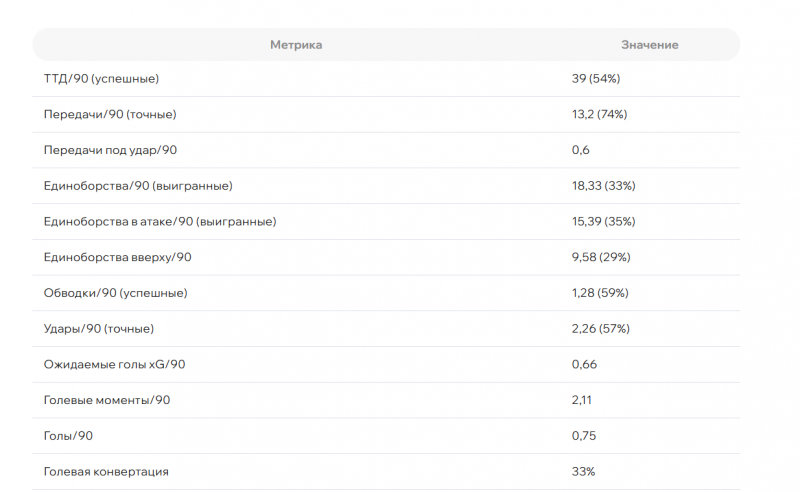Click the "Метрика" column header
800x492 pixels.
click(296, 45)
